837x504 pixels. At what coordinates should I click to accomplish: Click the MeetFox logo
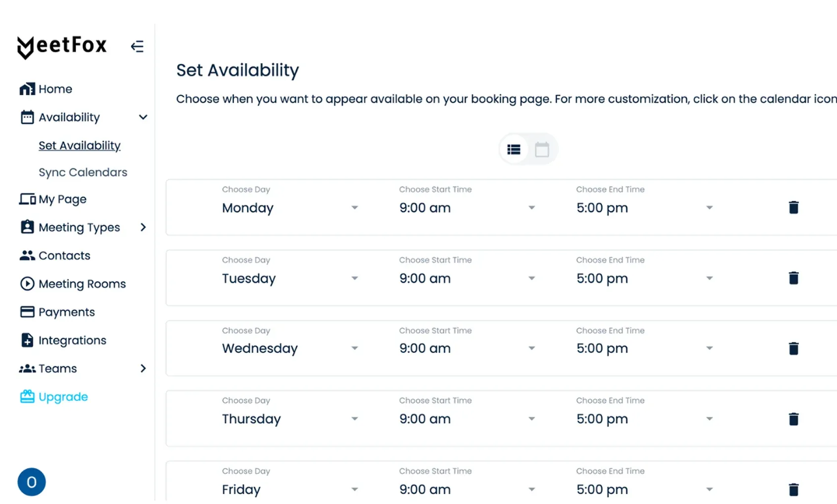click(62, 46)
